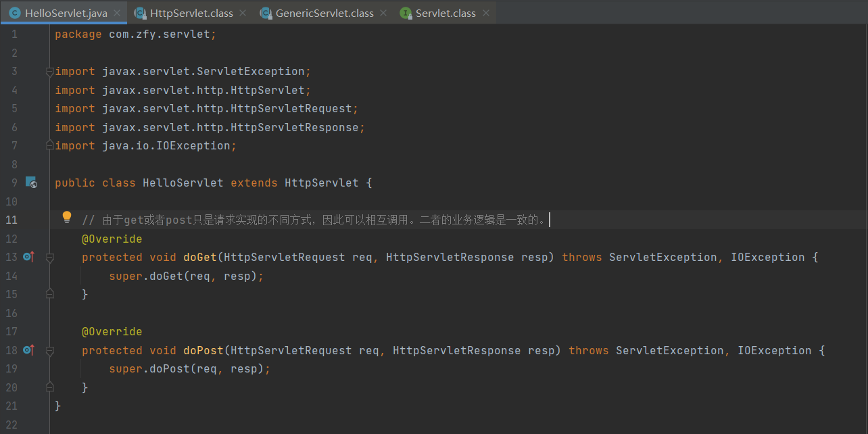Open the HttpServlet.class tab
The height and width of the screenshot is (434, 868).
[x=191, y=13]
